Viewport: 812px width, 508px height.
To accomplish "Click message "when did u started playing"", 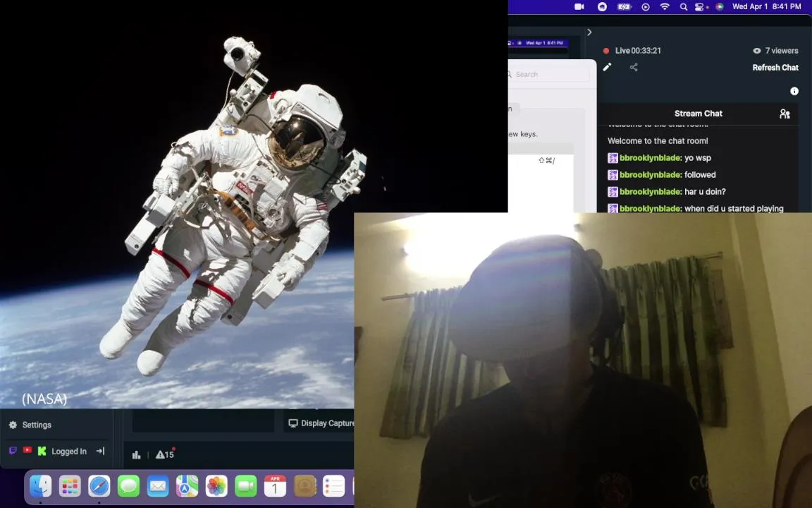I will click(734, 208).
